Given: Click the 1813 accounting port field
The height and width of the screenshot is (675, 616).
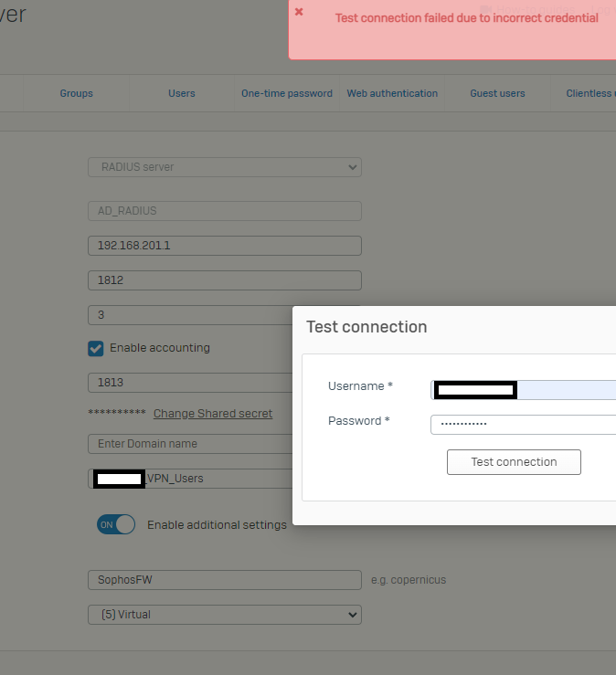Looking at the screenshot, I should click(x=190, y=383).
